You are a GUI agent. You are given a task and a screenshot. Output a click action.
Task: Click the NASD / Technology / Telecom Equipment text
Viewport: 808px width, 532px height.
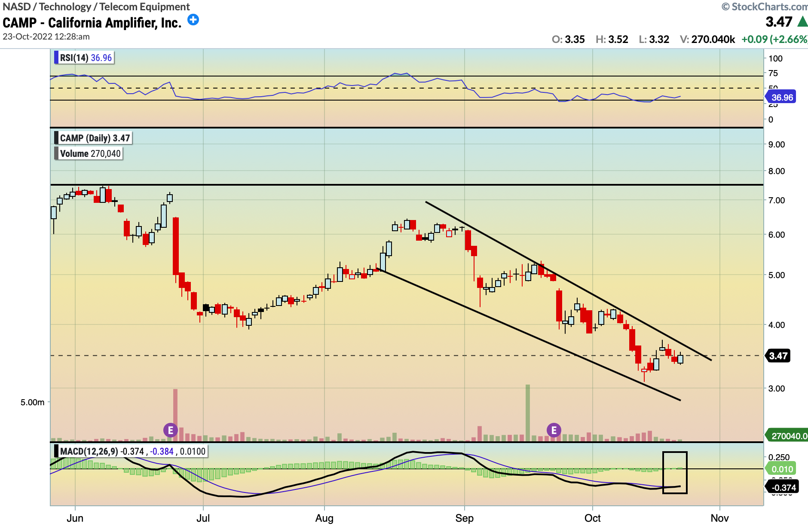point(96,7)
